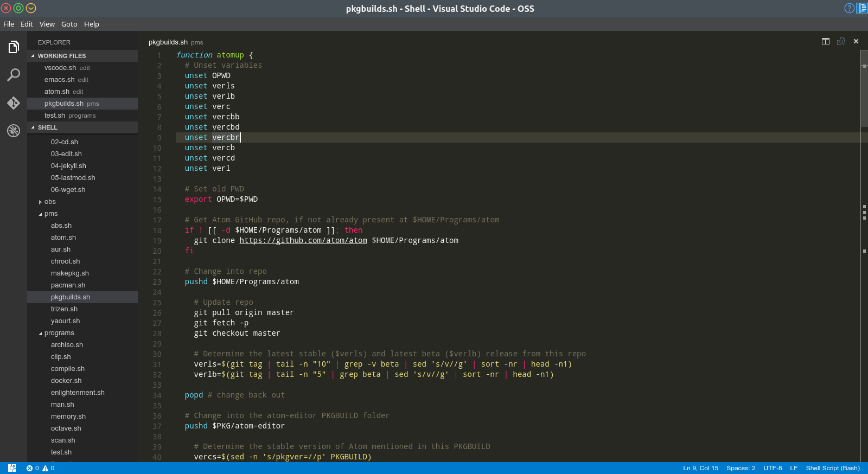The image size is (868, 474).
Task: Open chroot.sh file
Action: [82, 261]
